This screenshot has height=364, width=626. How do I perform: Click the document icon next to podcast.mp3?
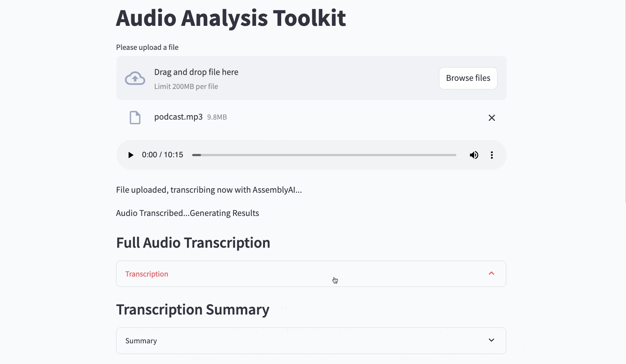pyautogui.click(x=135, y=117)
